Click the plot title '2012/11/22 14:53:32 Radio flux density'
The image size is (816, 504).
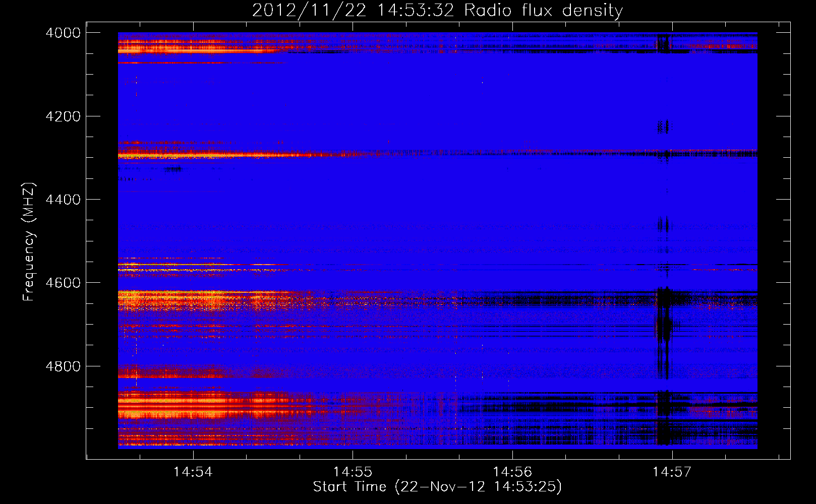pos(437,10)
